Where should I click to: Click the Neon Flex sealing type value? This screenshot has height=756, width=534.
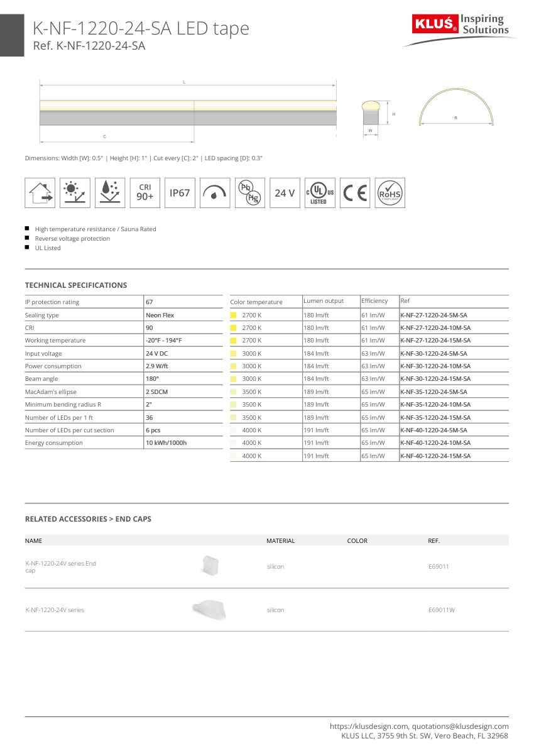pos(160,315)
